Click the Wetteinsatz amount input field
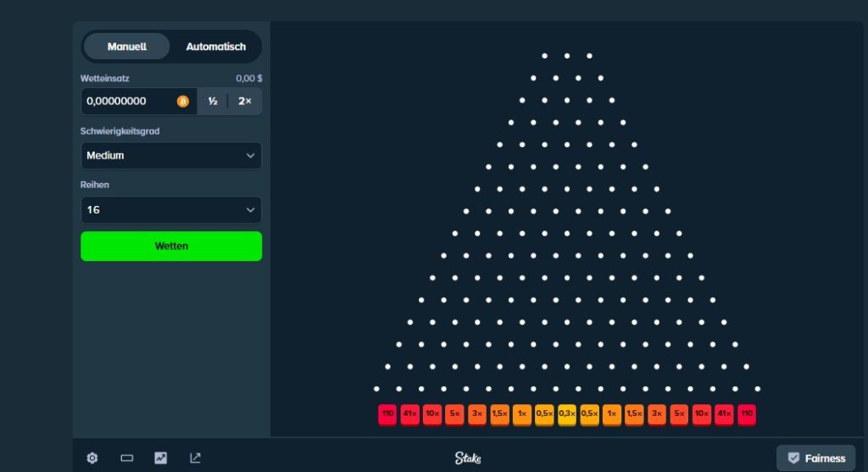868x472 pixels. pos(139,101)
